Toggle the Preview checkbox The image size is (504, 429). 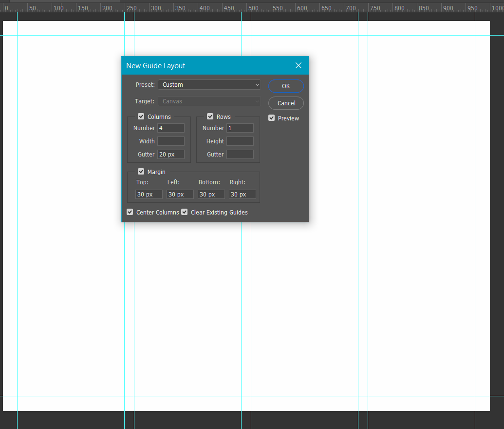(x=271, y=117)
